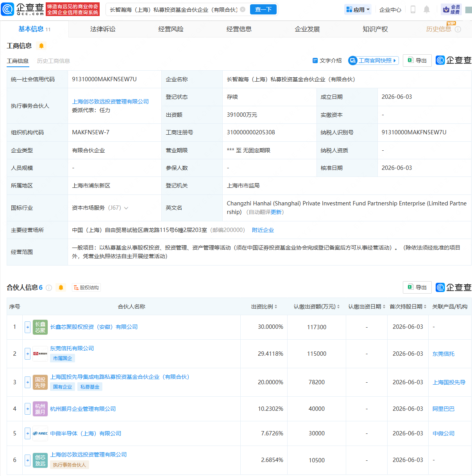Focus the company name search field

tap(173, 10)
